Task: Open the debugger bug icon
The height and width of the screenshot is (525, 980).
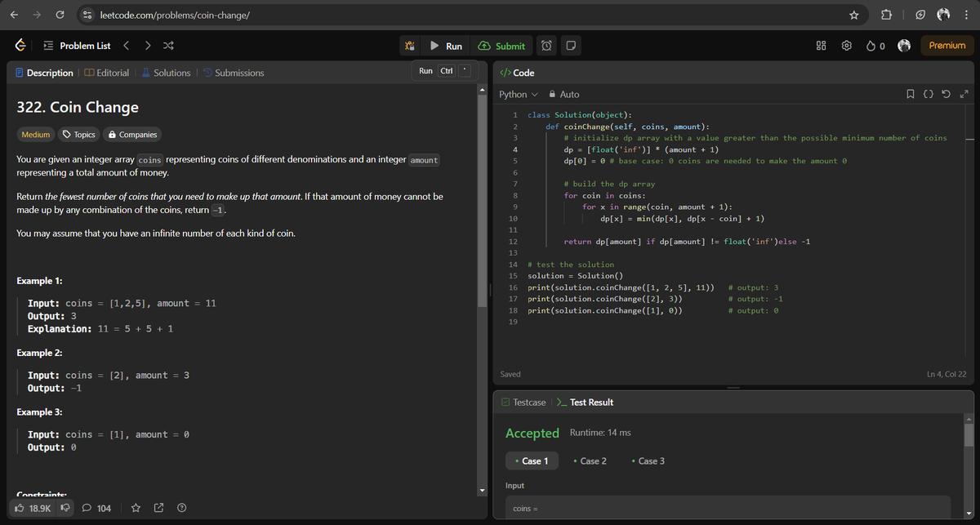Action: click(x=410, y=47)
